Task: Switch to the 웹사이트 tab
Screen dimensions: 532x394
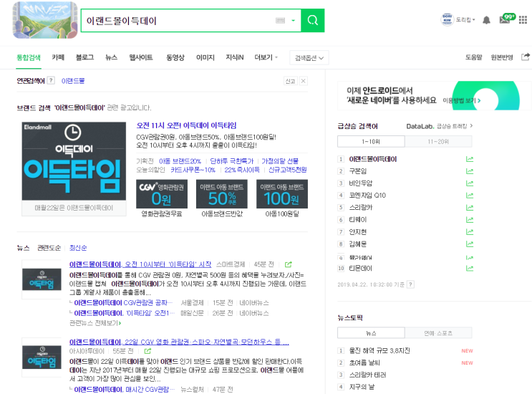Action: (140, 57)
